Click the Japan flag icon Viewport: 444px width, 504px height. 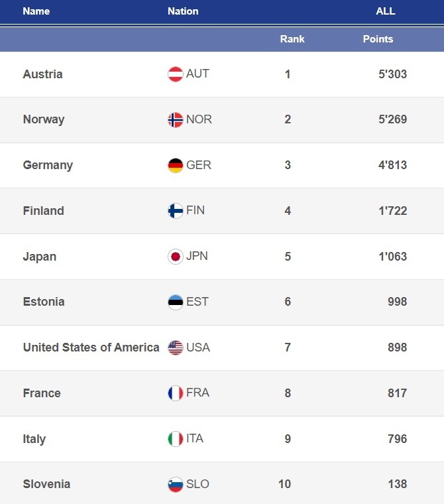coord(176,257)
